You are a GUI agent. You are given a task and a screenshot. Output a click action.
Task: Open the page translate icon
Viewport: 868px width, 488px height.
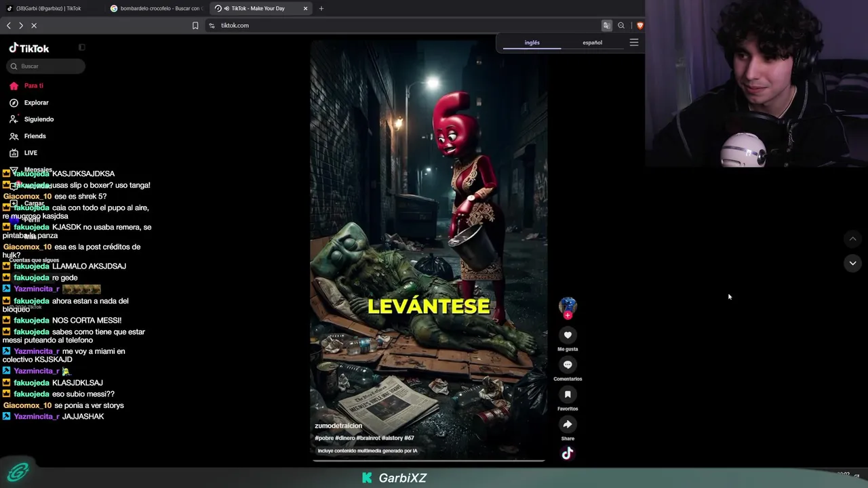[606, 26]
